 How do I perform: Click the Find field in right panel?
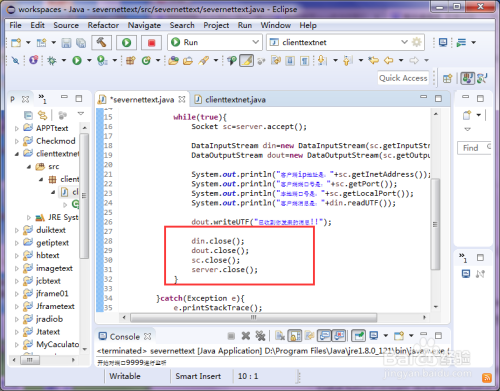[x=475, y=148]
